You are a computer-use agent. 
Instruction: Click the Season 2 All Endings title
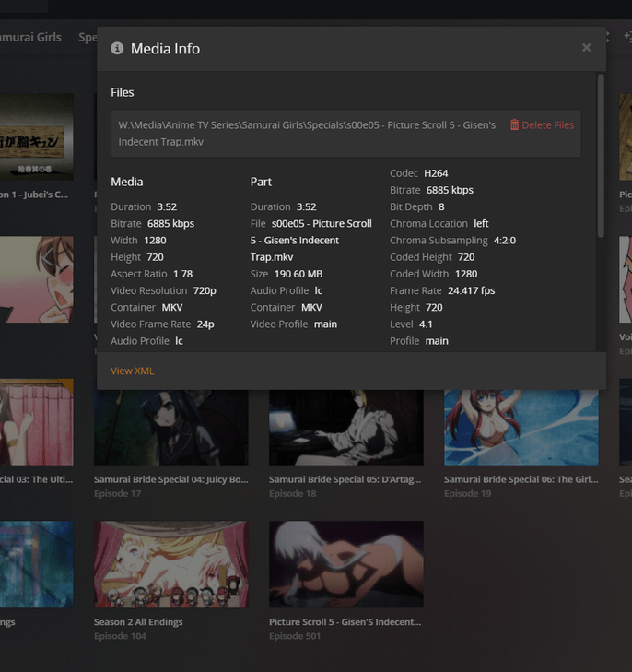(138, 622)
